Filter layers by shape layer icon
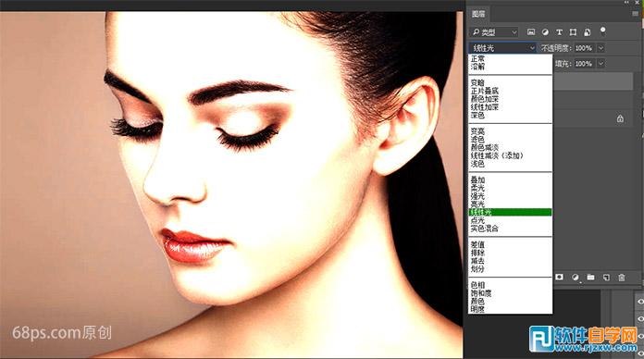Viewport: 644px width, 359px height. (573, 32)
